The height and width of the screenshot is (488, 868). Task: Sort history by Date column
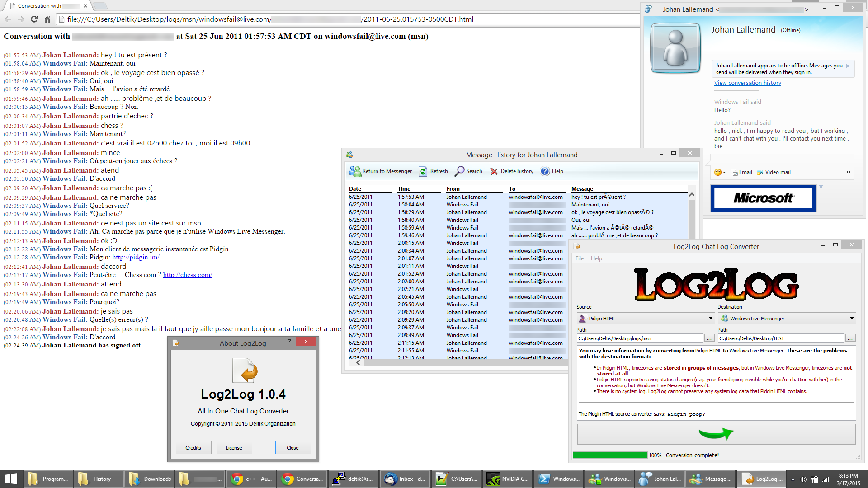[x=355, y=189]
